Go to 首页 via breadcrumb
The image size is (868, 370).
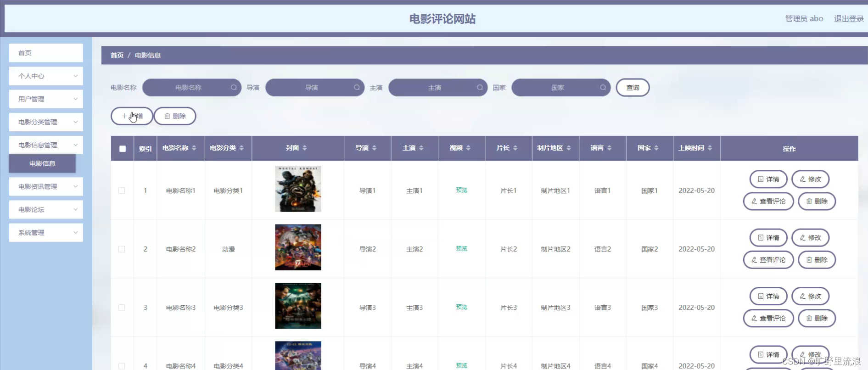[x=117, y=55]
